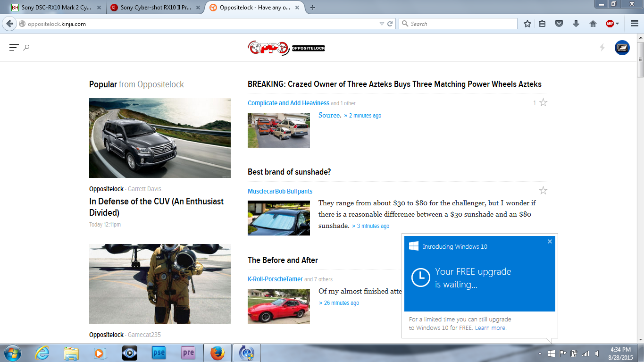This screenshot has width=644, height=362.
Task: Show hidden tray icons arrow
Action: point(540,354)
